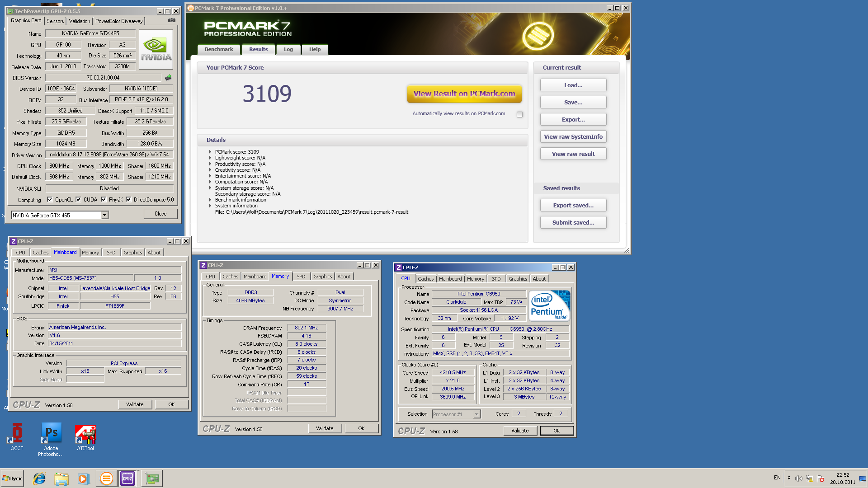Click the Load... button

pyautogui.click(x=573, y=85)
